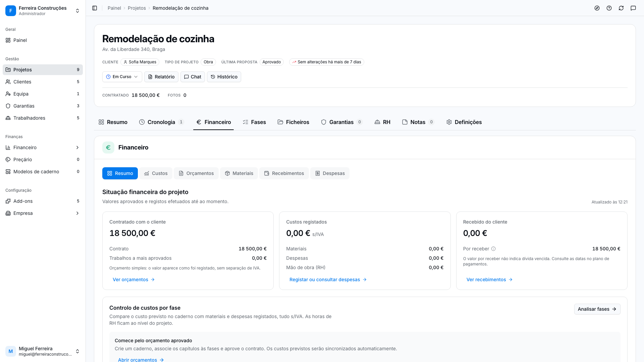Image resolution: width=644 pixels, height=362 pixels.
Task: Open Projetos in sidebar
Action: coord(43,70)
